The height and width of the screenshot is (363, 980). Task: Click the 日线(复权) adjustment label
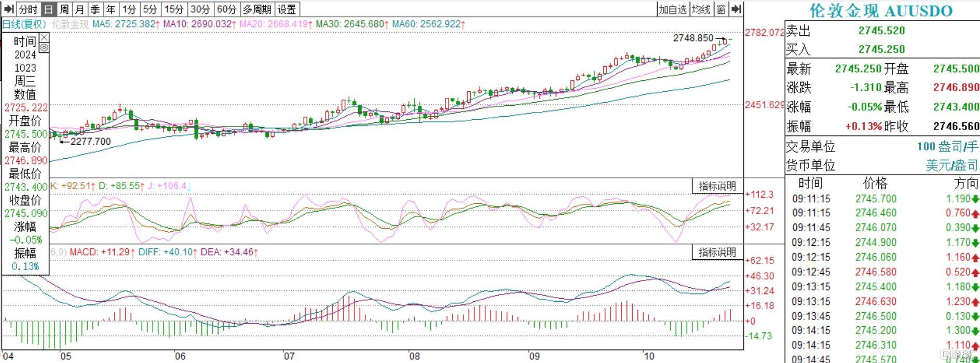click(x=24, y=24)
